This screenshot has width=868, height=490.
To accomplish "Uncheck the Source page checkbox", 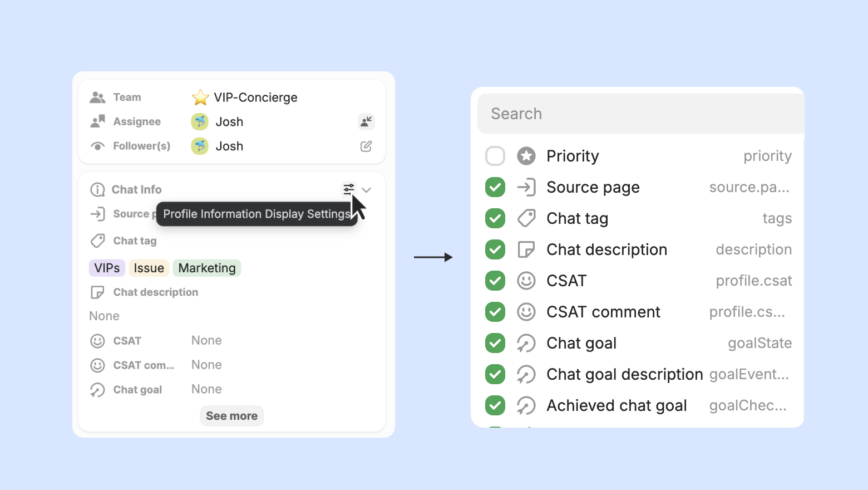I will pyautogui.click(x=495, y=187).
